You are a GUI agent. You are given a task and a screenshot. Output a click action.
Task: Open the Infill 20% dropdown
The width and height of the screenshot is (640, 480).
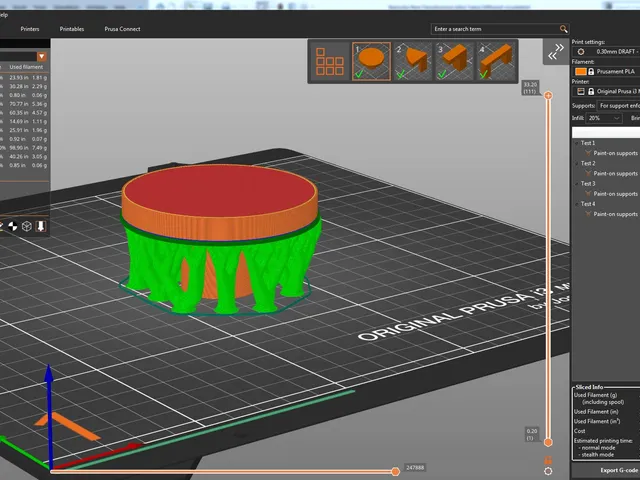[604, 118]
